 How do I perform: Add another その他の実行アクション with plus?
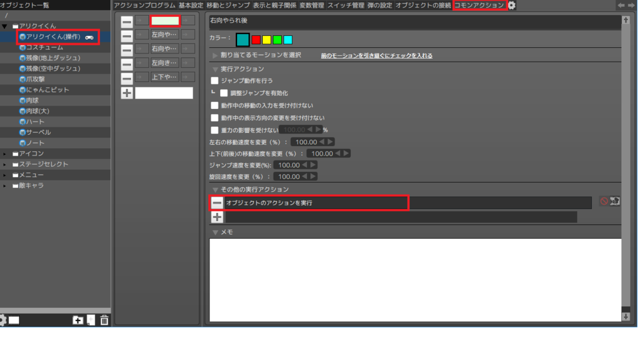217,217
